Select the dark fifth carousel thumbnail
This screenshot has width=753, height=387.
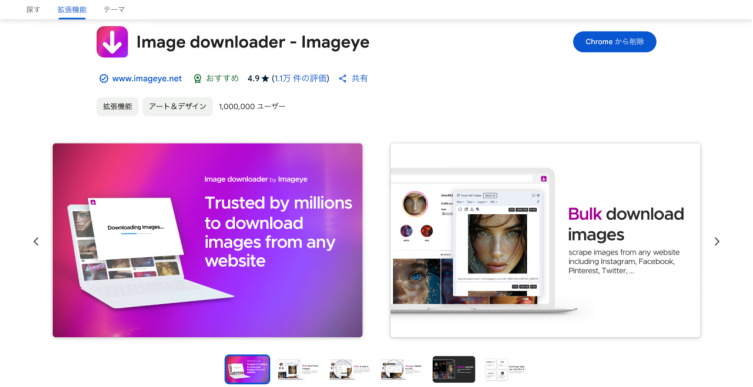454,369
